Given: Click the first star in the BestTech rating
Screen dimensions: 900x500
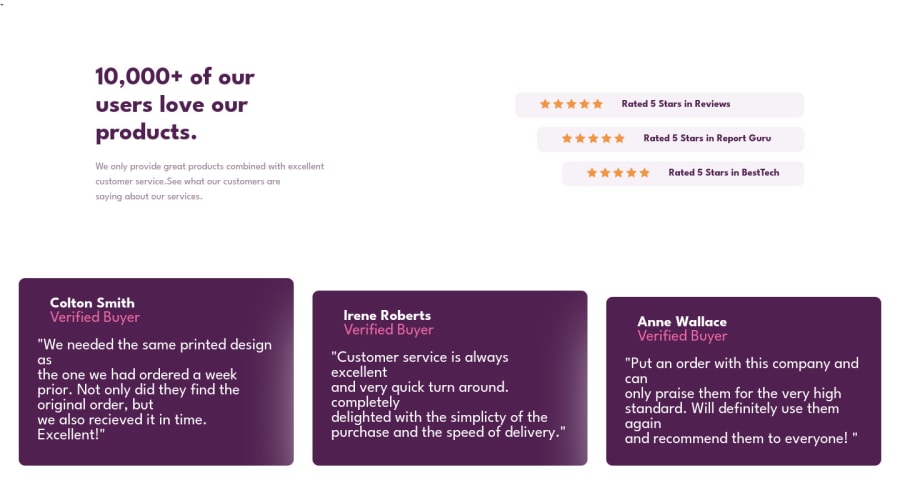Looking at the screenshot, I should 592,173.
